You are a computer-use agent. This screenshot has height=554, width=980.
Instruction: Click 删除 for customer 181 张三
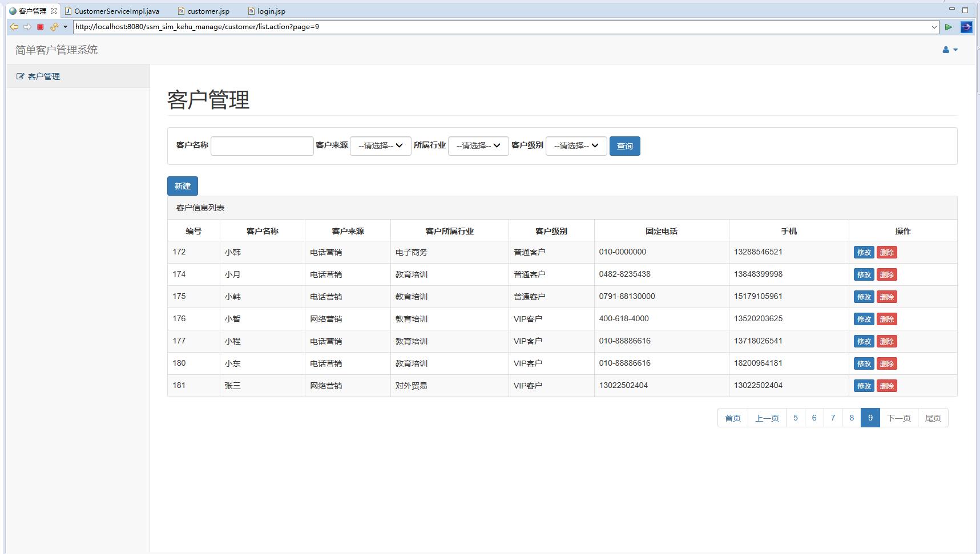886,386
